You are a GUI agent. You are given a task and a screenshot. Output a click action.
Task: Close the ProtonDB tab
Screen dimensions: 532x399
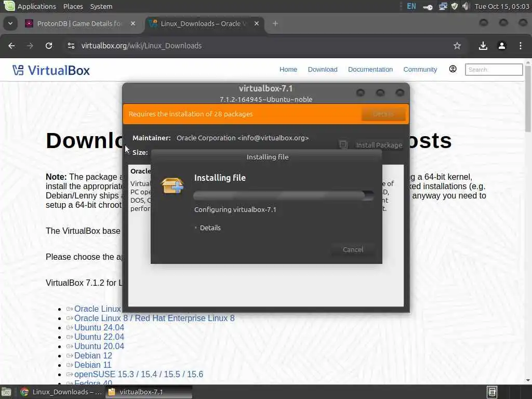click(x=133, y=23)
